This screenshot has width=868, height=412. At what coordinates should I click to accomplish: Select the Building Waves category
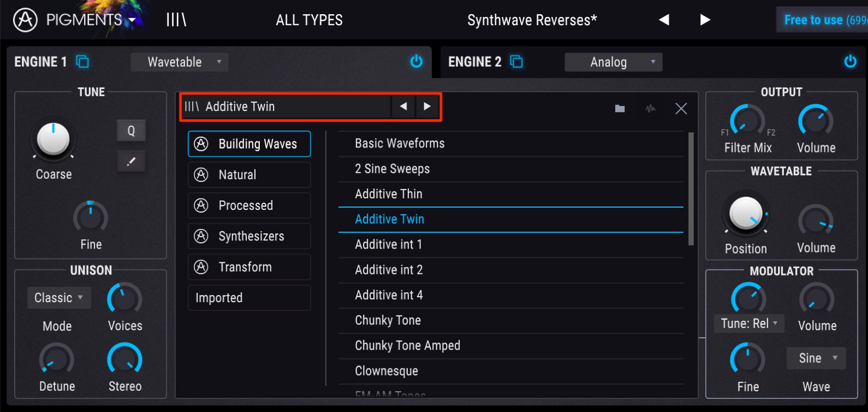click(249, 144)
